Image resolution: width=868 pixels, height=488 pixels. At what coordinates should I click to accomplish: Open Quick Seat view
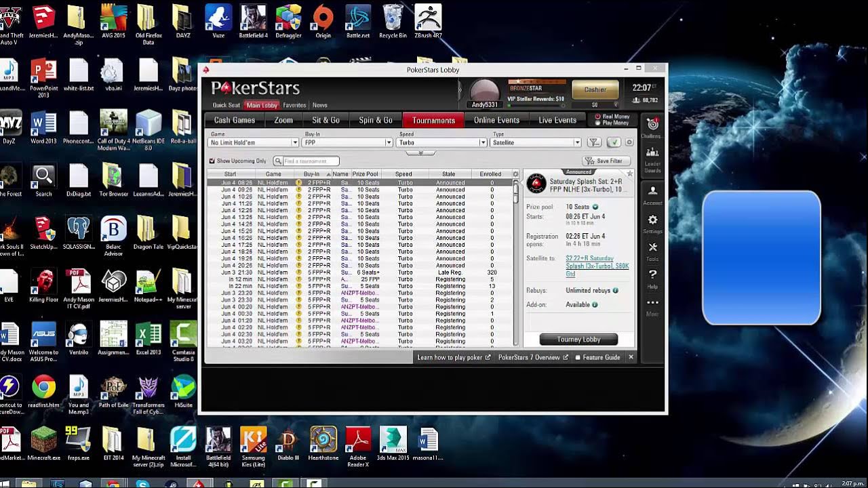226,105
